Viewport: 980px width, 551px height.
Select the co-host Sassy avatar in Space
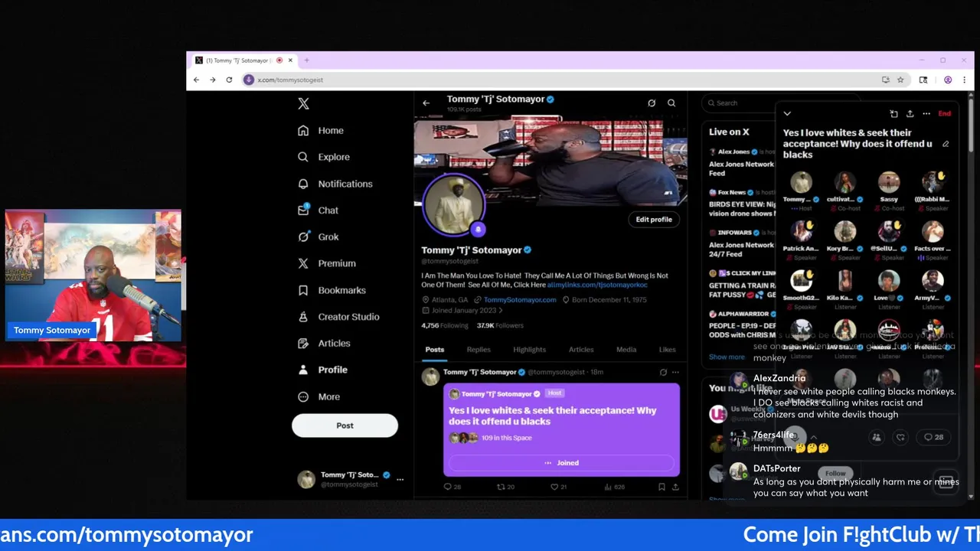[889, 182]
